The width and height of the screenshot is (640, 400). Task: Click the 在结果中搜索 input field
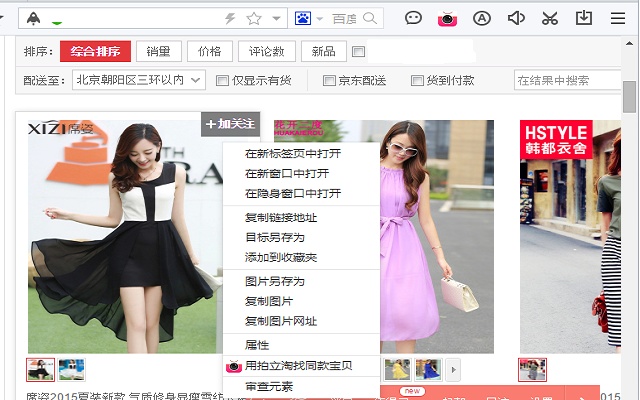(568, 80)
